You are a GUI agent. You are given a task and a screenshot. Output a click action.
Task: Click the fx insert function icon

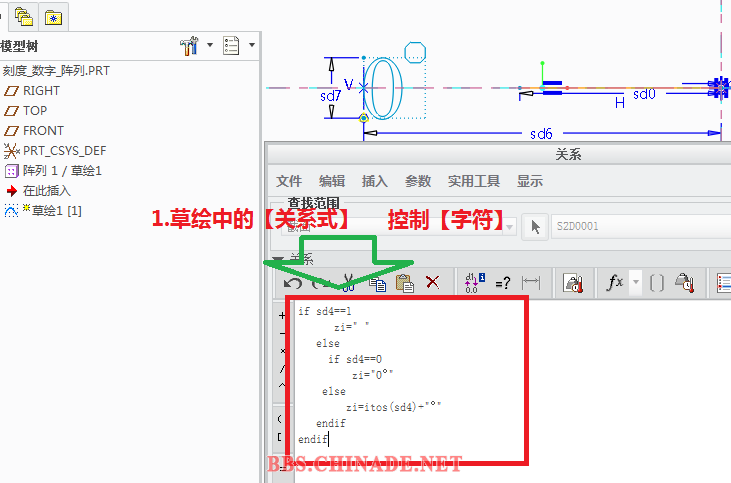[x=615, y=282]
